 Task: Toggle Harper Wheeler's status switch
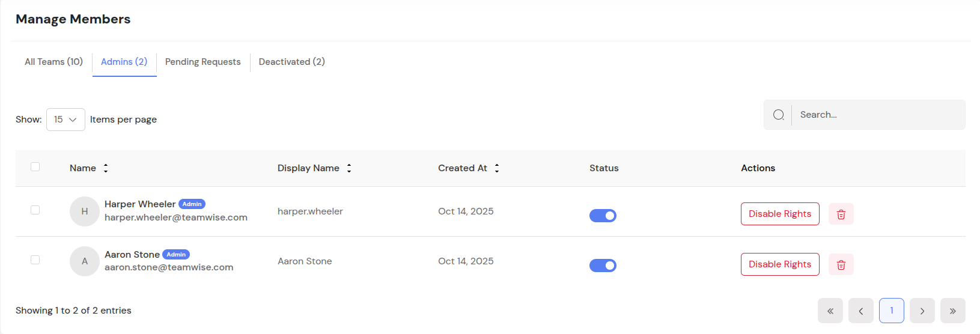(x=603, y=216)
